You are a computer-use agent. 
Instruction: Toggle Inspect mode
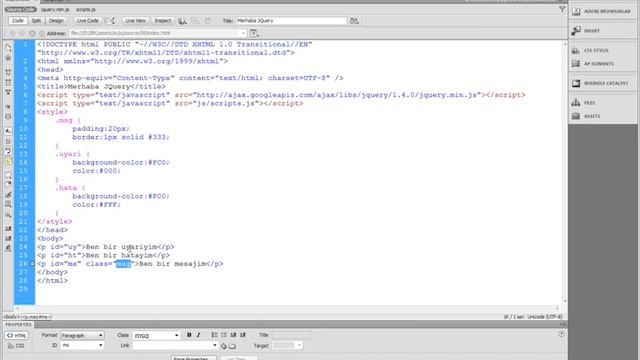coord(162,21)
